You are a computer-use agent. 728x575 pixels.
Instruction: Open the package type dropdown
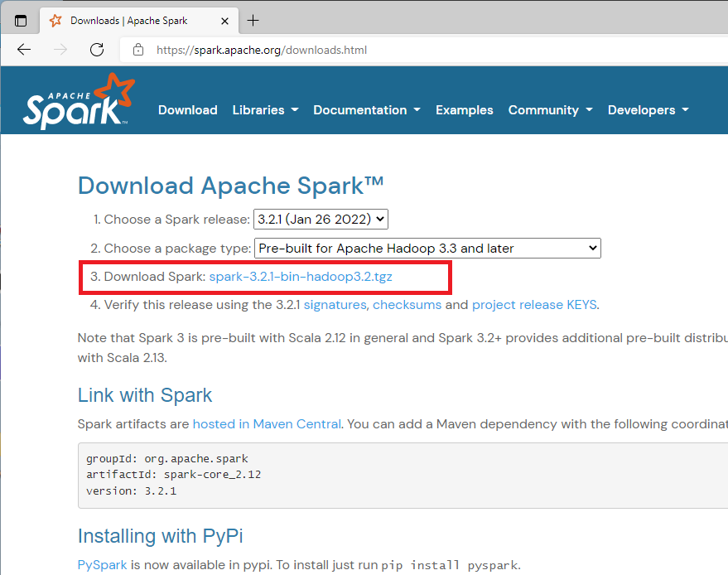[x=427, y=249]
